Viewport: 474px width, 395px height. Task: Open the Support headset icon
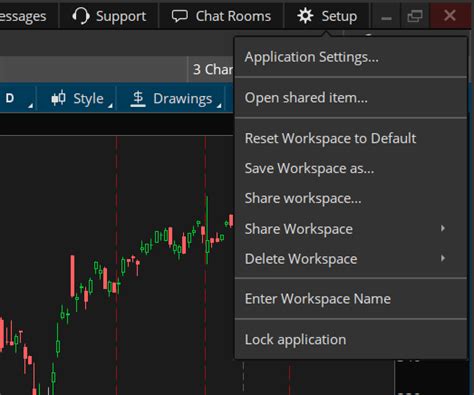click(x=81, y=16)
